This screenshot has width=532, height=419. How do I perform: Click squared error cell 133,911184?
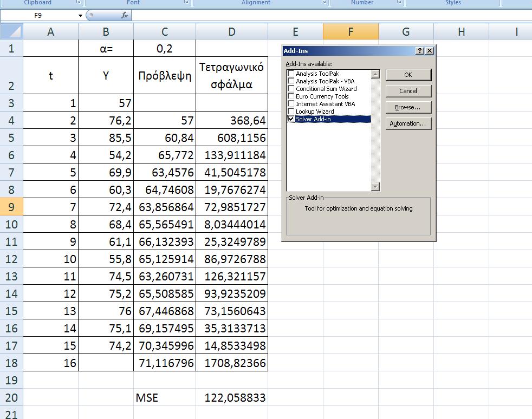[x=232, y=155]
